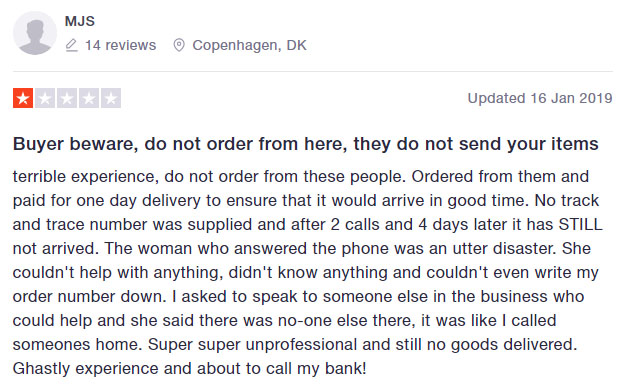
Task: Select the Copenhagen, DK location text
Action: [x=250, y=45]
